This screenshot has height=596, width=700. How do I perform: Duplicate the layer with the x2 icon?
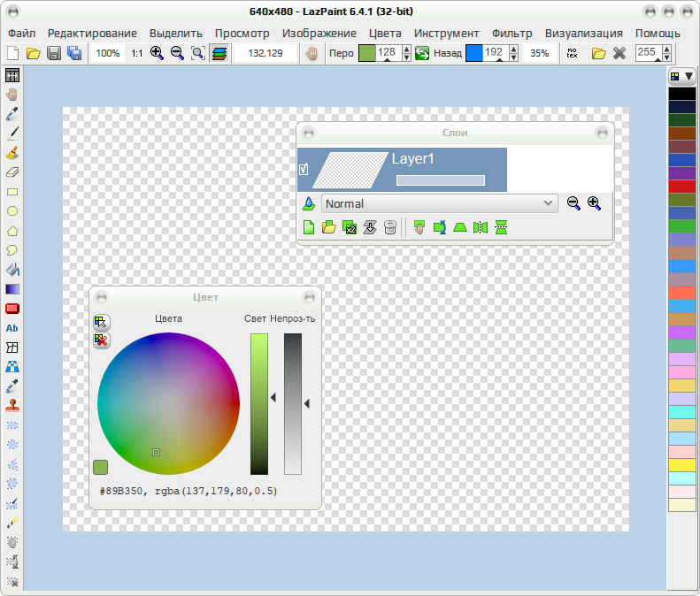click(349, 227)
